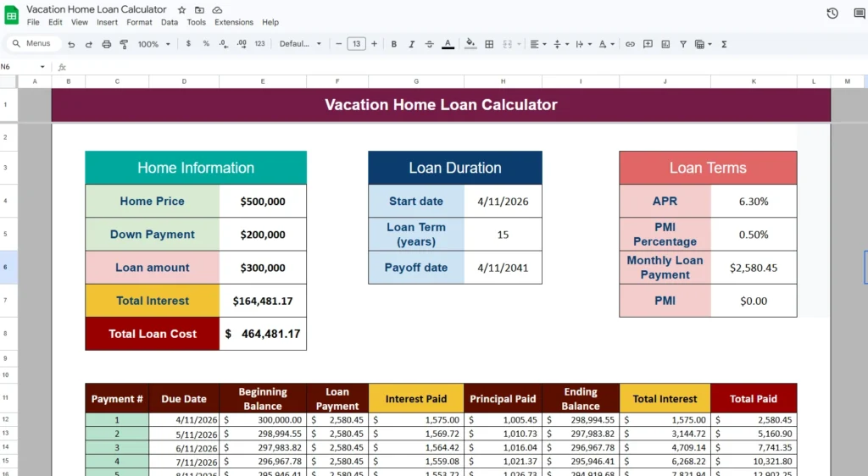Increase font size plus button
868x476 pixels.
click(374, 44)
